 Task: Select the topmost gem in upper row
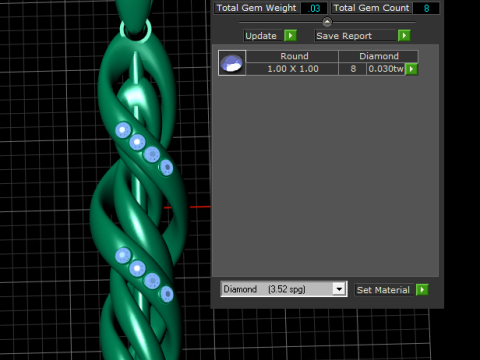pos(123,130)
